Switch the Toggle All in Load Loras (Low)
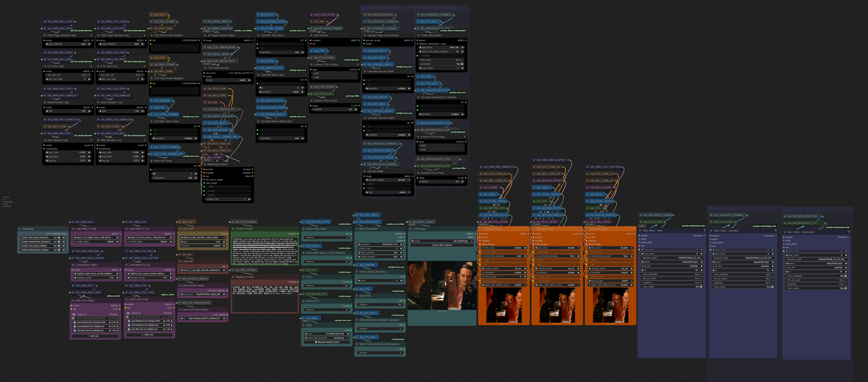Viewport: 868px width, 382px height. pos(128,313)
